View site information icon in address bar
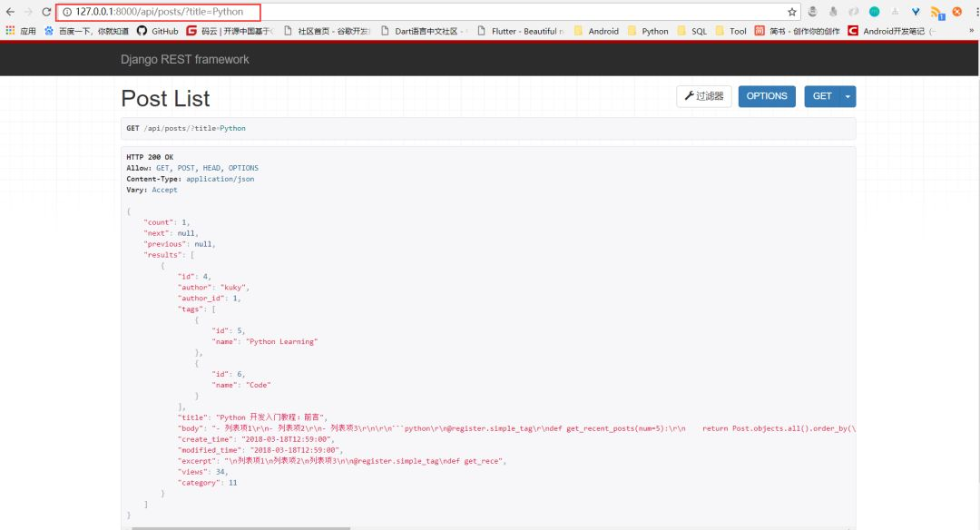This screenshot has width=980, height=530. 67,12
